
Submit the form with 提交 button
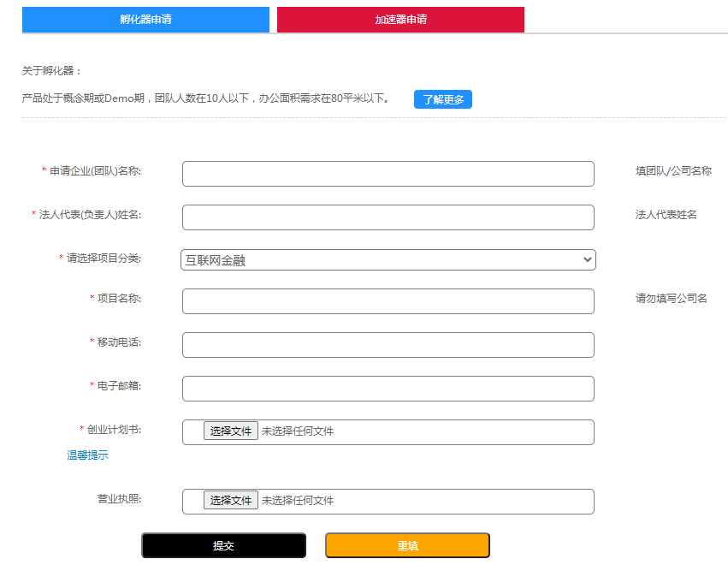[224, 545]
